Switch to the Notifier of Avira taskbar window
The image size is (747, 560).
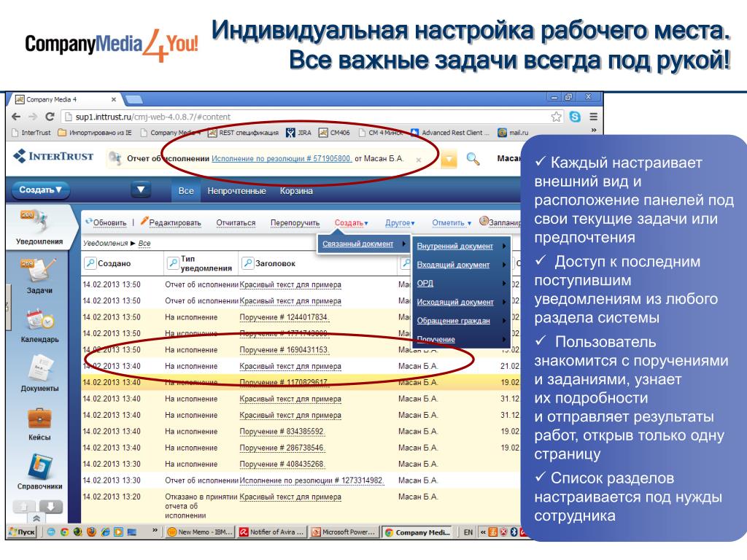(x=271, y=532)
